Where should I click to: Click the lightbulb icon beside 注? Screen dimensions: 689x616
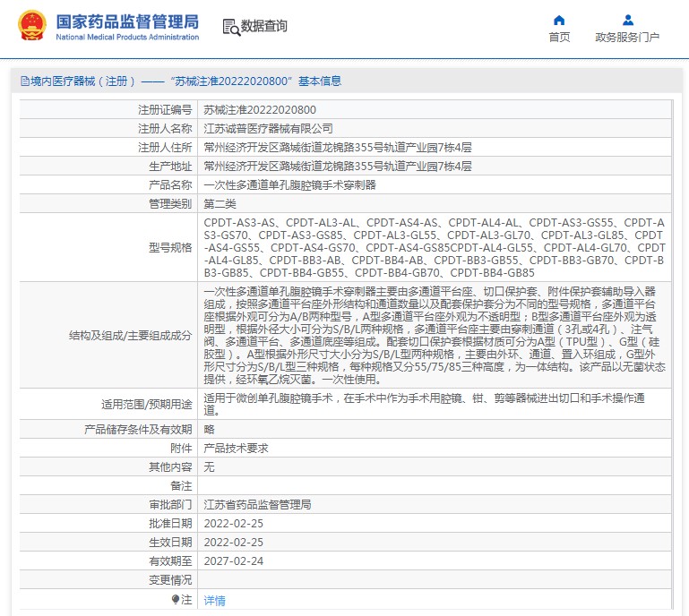(176, 599)
